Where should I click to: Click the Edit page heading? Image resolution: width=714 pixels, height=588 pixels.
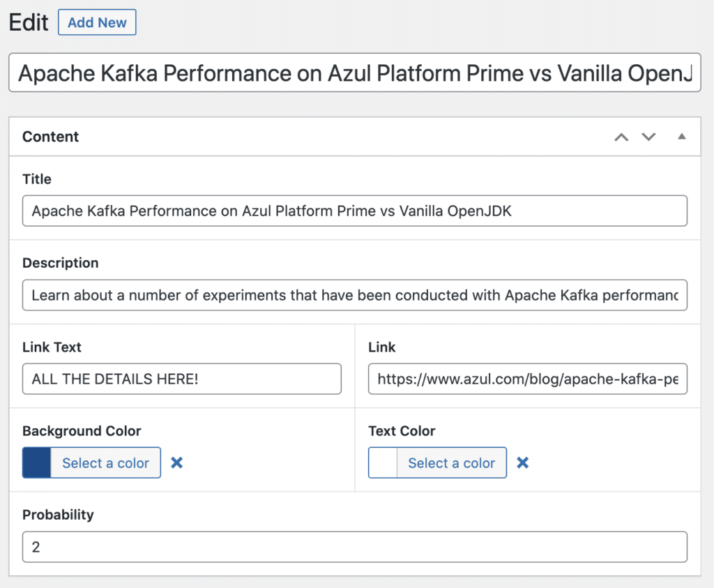(x=29, y=22)
